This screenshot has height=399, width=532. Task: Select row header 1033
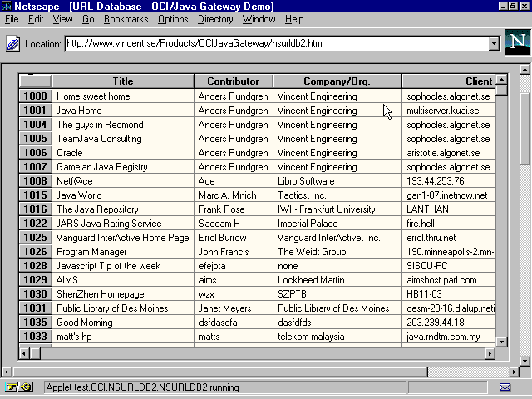pyautogui.click(x=35, y=336)
